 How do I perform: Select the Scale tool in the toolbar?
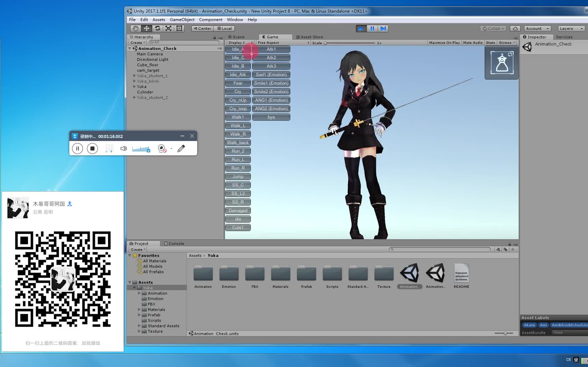click(x=169, y=28)
